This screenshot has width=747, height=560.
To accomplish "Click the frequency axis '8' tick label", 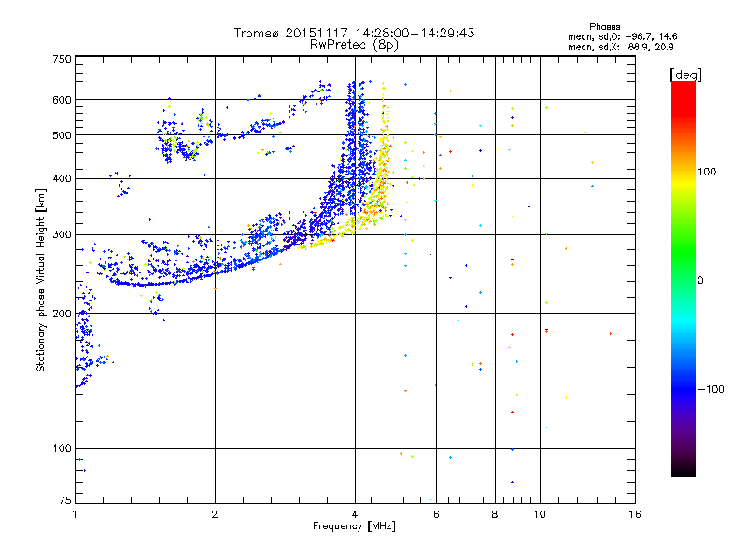I will pos(495,514).
